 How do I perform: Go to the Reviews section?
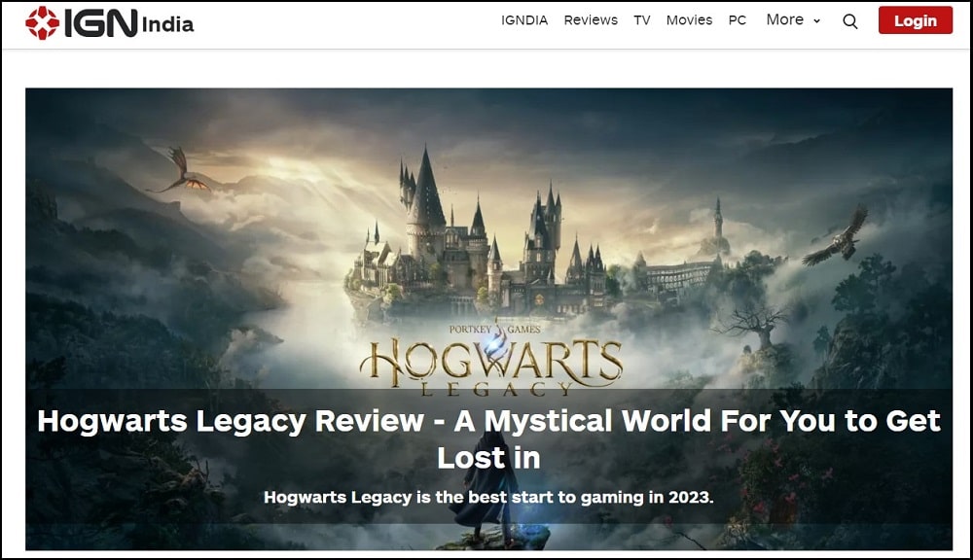(591, 20)
